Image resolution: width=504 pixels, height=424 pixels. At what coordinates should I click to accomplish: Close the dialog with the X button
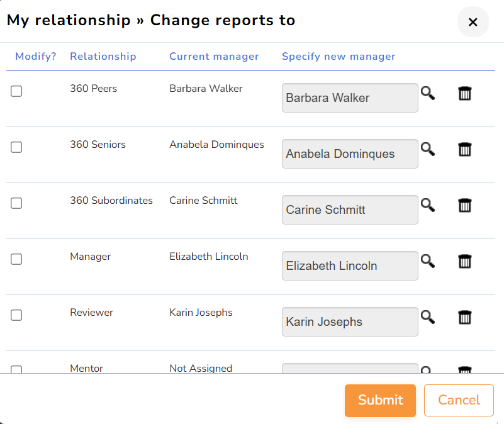(x=473, y=22)
